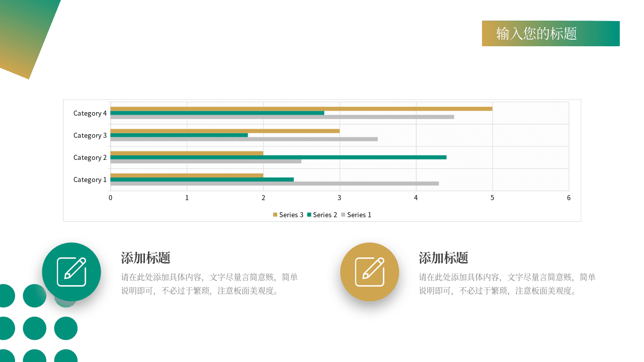Click the Category 2 gold Series 3 bar
644x362 pixels.
pos(187,153)
